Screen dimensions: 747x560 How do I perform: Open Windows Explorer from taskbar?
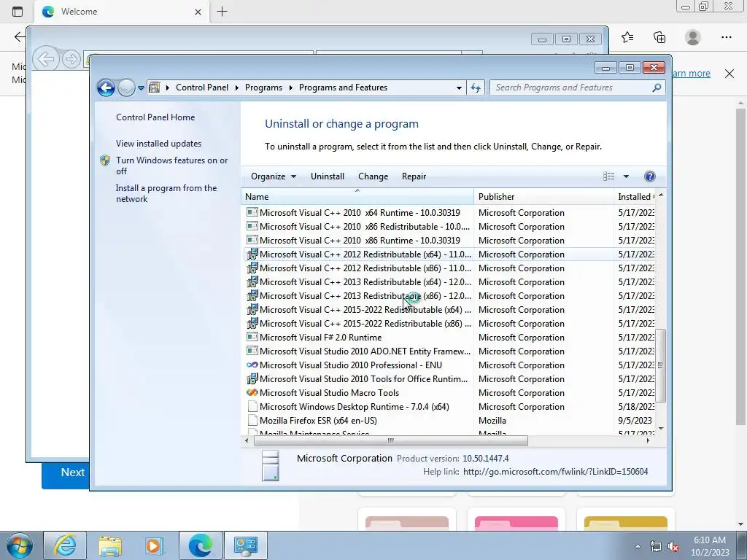pos(110,545)
